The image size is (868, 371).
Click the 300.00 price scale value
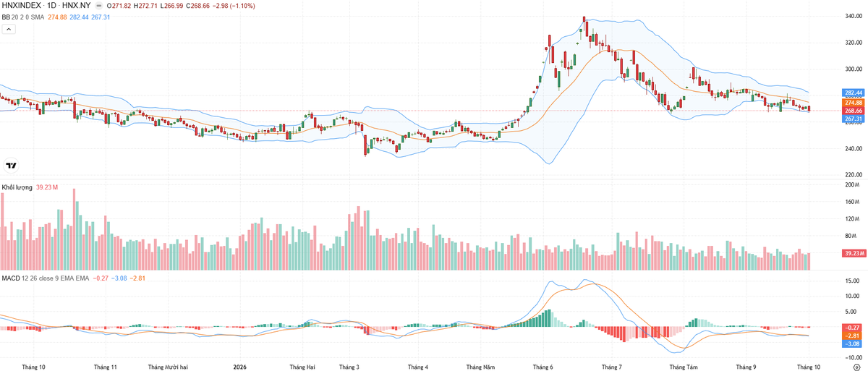click(854, 69)
